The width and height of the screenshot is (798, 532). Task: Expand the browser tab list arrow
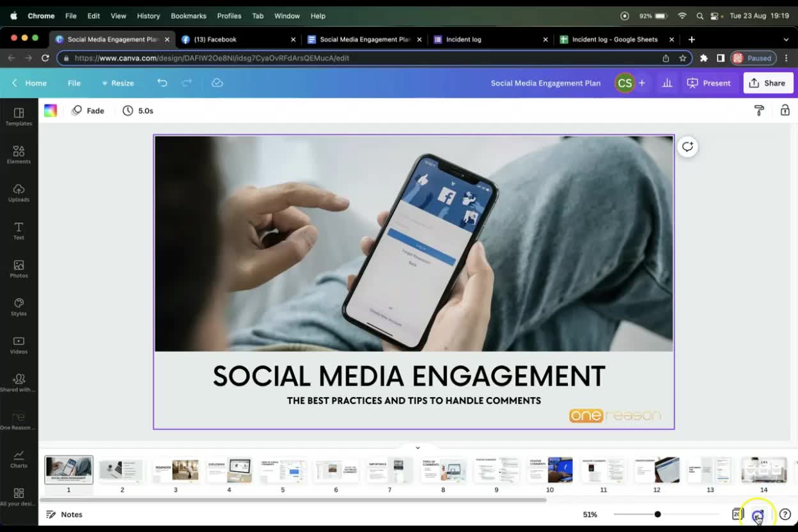tap(786, 39)
